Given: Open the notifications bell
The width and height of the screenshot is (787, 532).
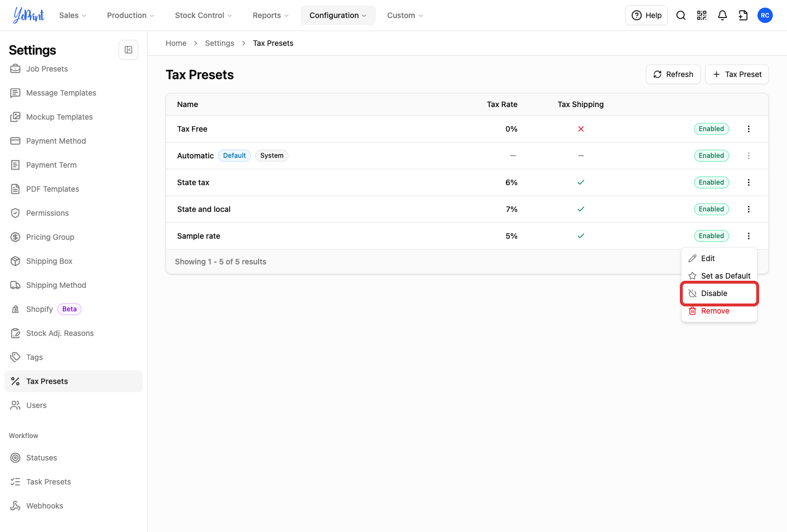Looking at the screenshot, I should pos(723,15).
